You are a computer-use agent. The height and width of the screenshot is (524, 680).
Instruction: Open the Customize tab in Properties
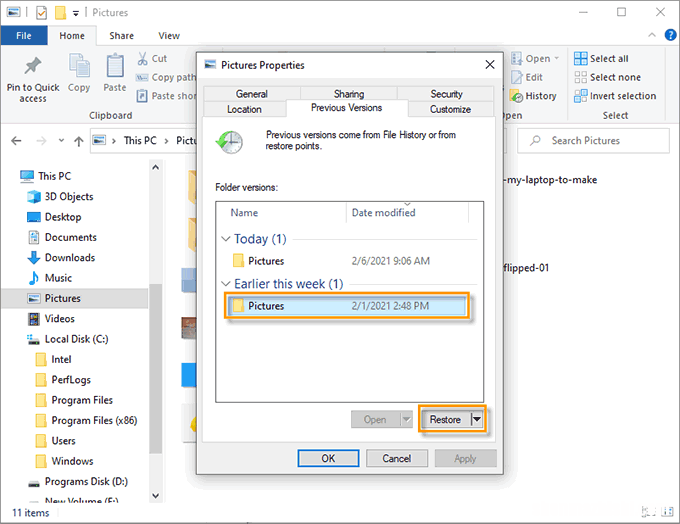tap(450, 109)
